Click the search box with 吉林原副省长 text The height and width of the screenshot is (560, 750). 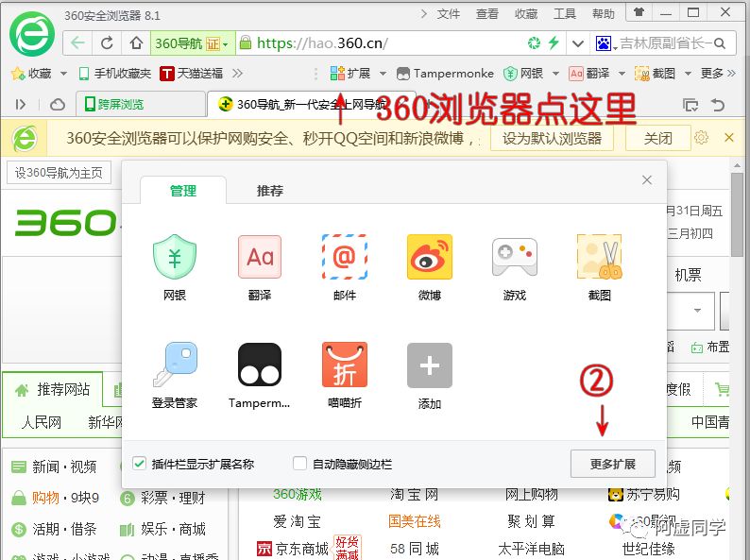[x=662, y=43]
